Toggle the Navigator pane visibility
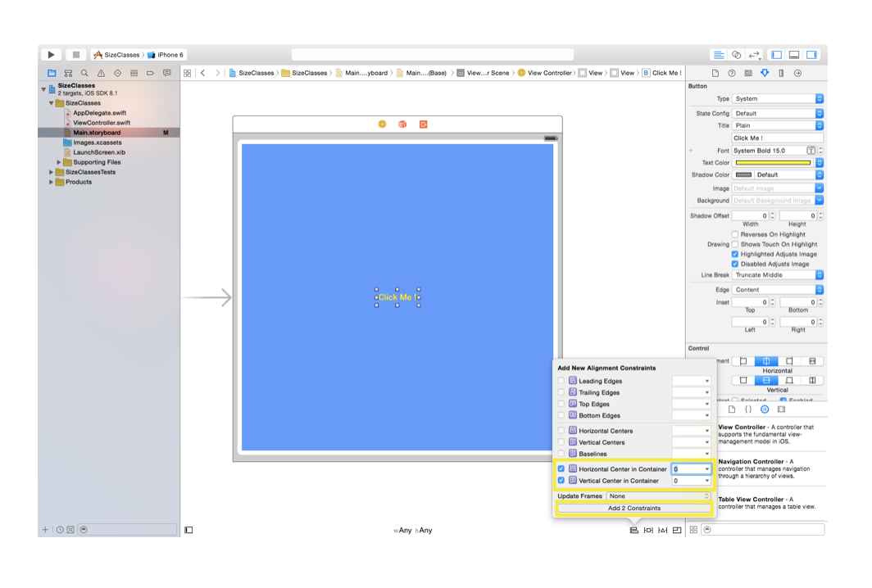The width and height of the screenshot is (872, 588). tap(777, 55)
